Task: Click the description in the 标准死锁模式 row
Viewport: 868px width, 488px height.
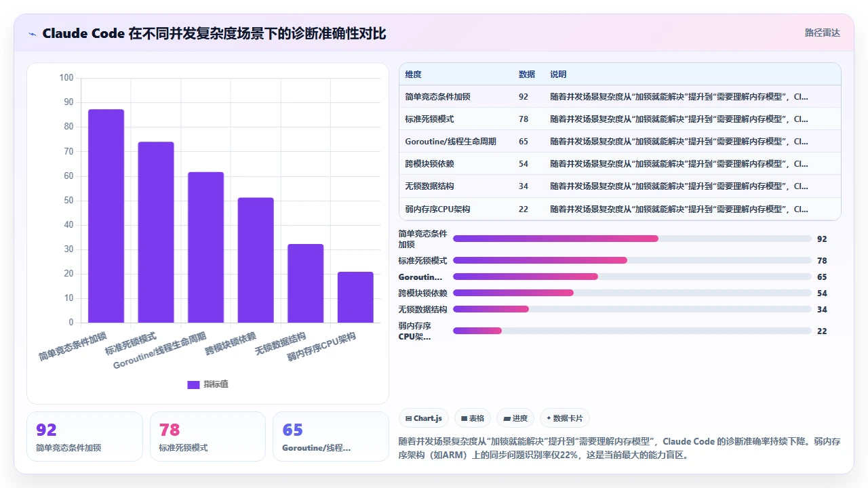Action: [x=679, y=119]
